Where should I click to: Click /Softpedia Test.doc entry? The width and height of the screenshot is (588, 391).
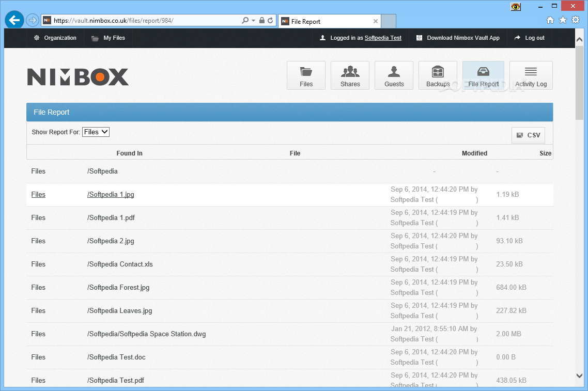(x=116, y=357)
